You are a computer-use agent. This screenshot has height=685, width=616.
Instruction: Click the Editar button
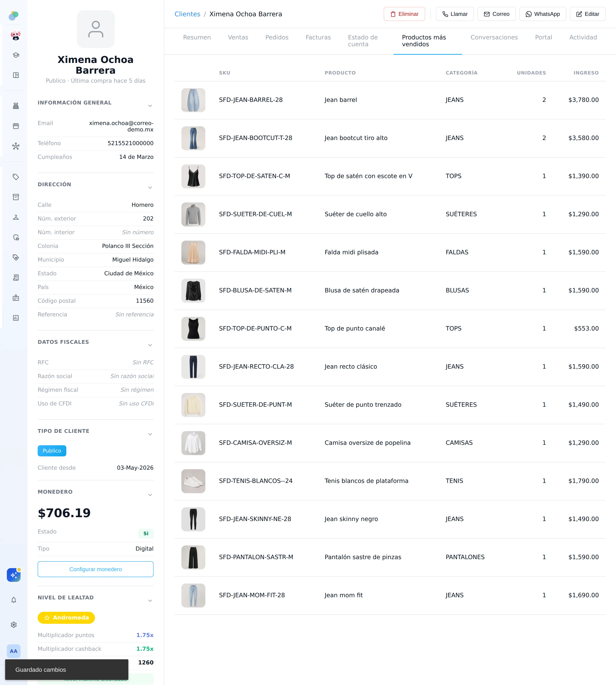[x=588, y=14]
